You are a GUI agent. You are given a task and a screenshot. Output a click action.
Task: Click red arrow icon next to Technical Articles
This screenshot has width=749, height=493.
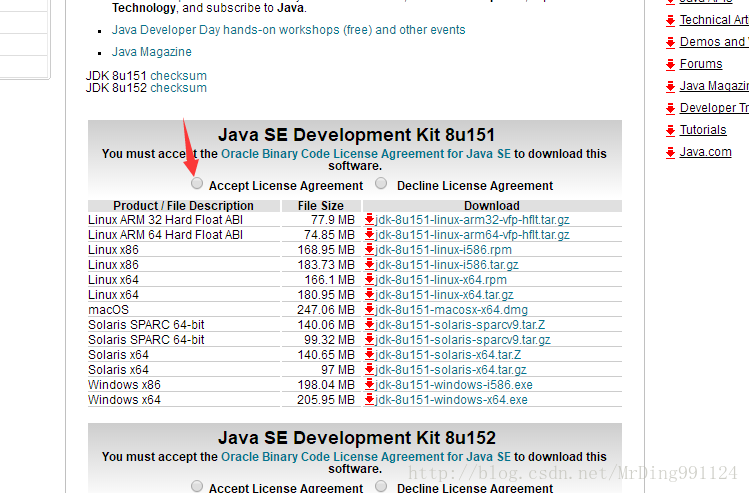click(x=671, y=20)
